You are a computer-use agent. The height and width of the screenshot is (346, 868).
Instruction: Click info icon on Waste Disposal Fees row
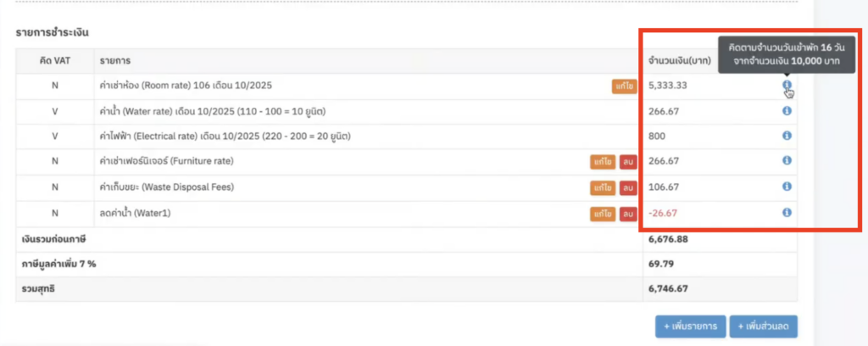[787, 187]
